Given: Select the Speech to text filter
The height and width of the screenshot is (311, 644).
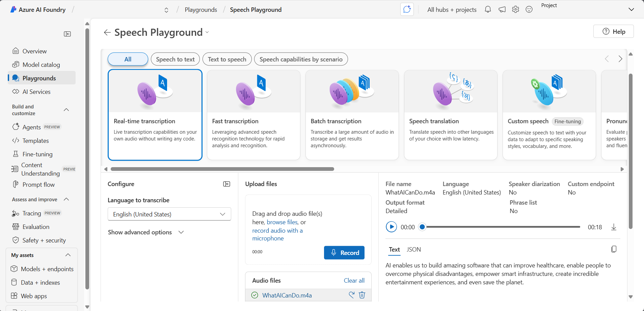Looking at the screenshot, I should click(175, 59).
